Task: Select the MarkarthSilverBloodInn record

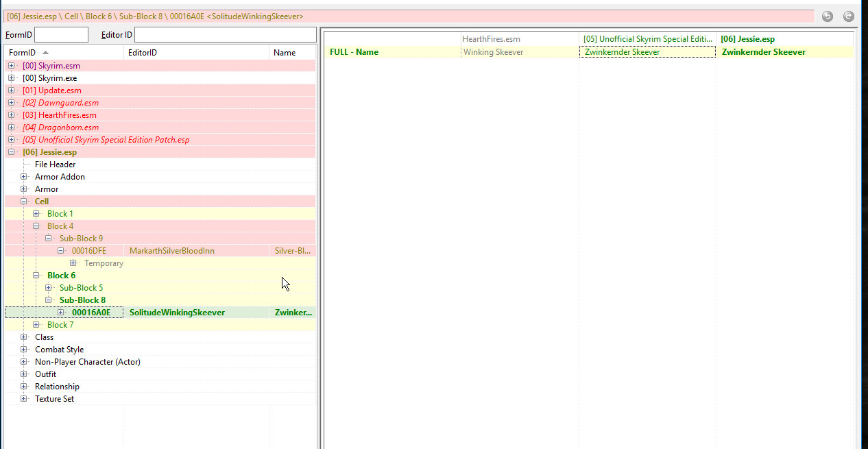Action: 171,251
